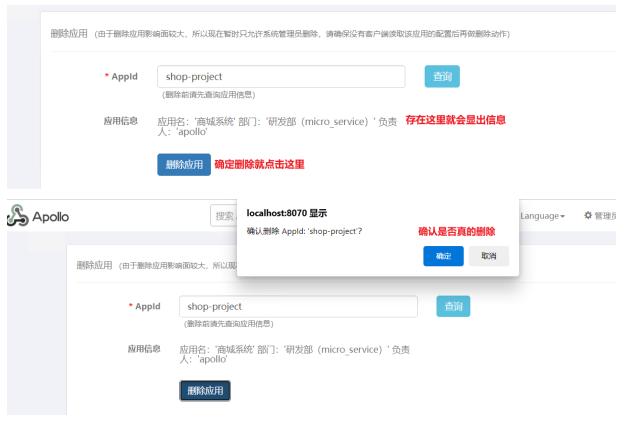642x423 pixels.
Task: Click the upper 应用信息 label
Action: pos(120,121)
